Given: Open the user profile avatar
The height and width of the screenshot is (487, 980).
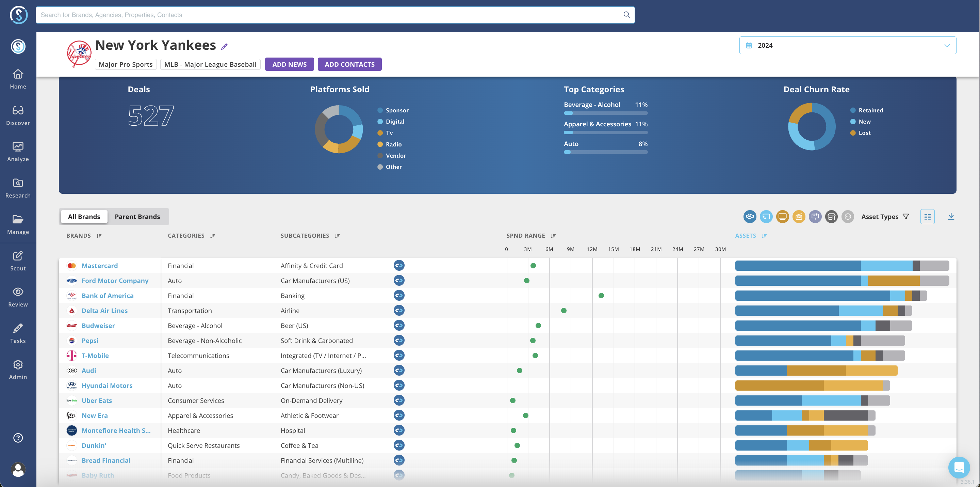Looking at the screenshot, I should [x=18, y=470].
